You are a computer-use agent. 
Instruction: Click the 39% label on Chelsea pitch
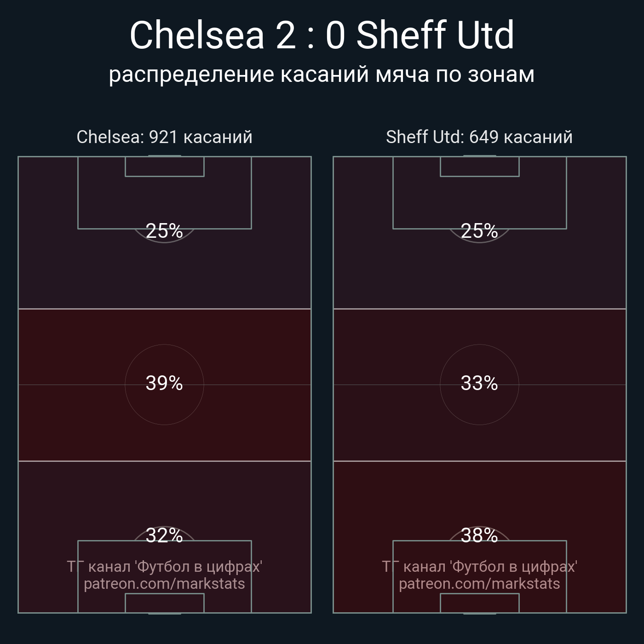tap(164, 383)
